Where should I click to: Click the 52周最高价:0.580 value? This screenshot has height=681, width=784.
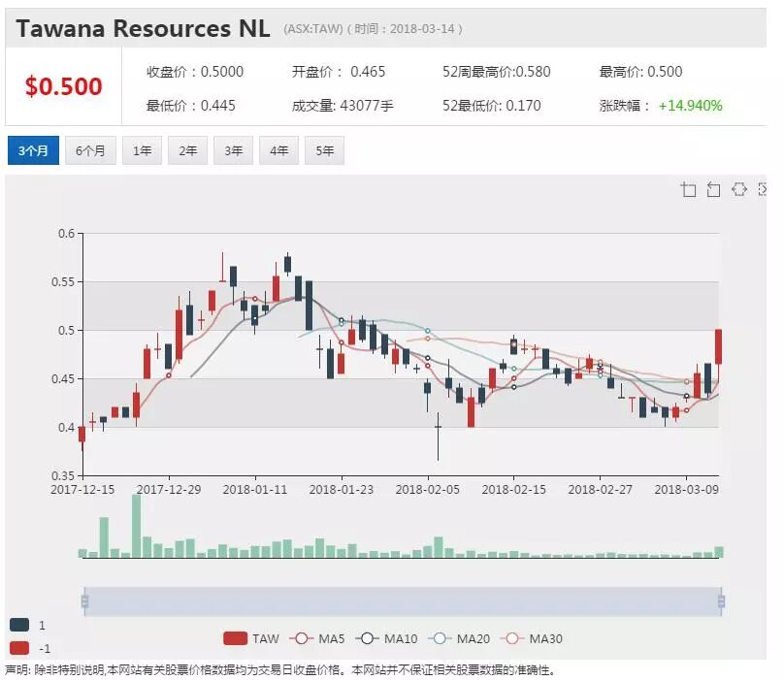point(497,72)
